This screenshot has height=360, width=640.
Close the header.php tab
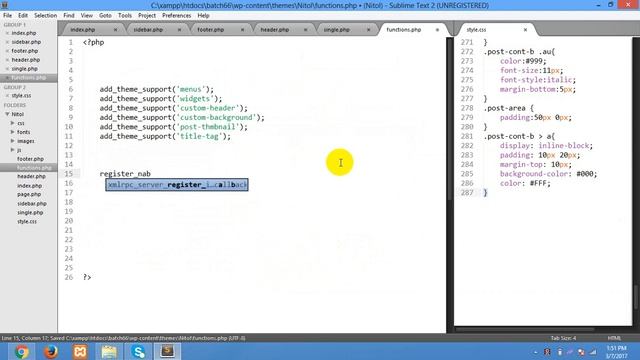click(305, 30)
